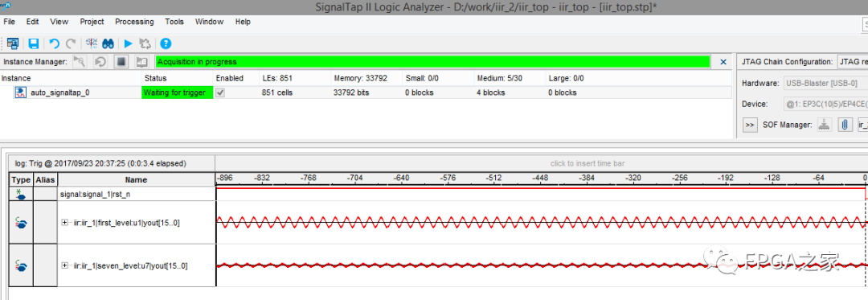The width and height of the screenshot is (868, 300).
Task: Open help via the blue question mark icon
Action: click(x=166, y=43)
